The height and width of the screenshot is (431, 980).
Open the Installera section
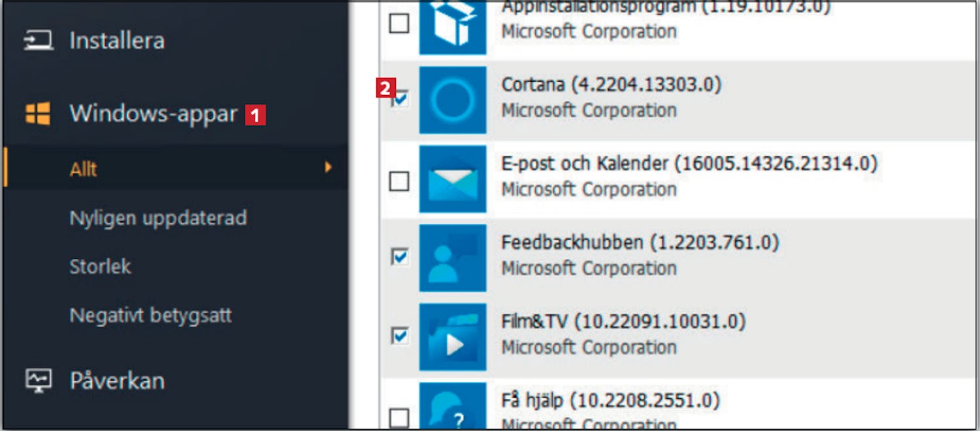[117, 41]
